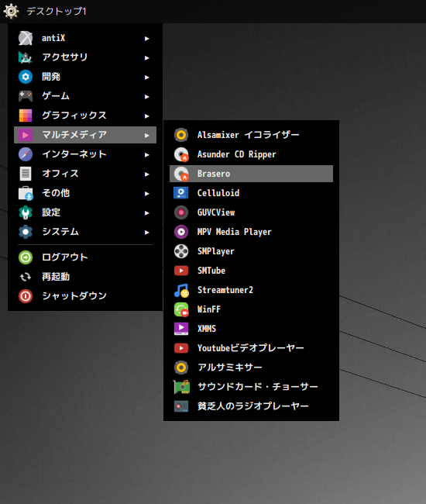This screenshot has width=426, height=504.
Task: Click the Alsamixer イコライザー label
Action: point(248,135)
